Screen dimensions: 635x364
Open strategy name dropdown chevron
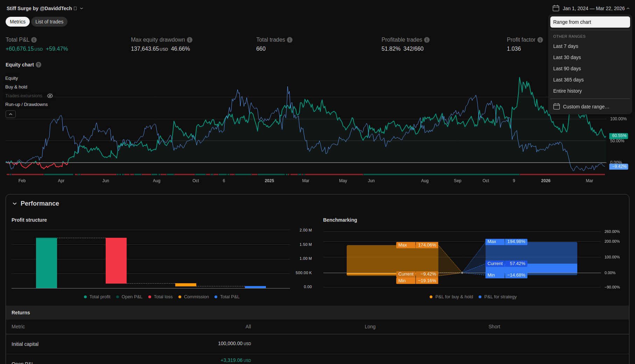click(82, 8)
